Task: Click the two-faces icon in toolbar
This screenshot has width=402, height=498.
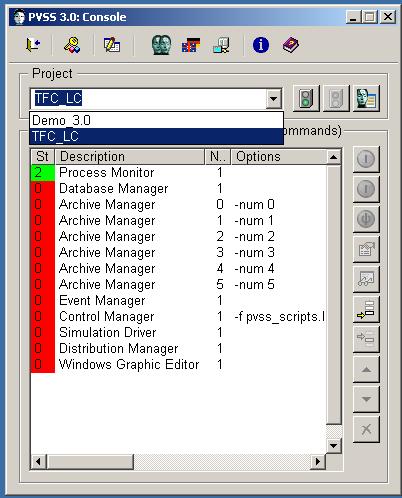Action: pyautogui.click(x=161, y=45)
